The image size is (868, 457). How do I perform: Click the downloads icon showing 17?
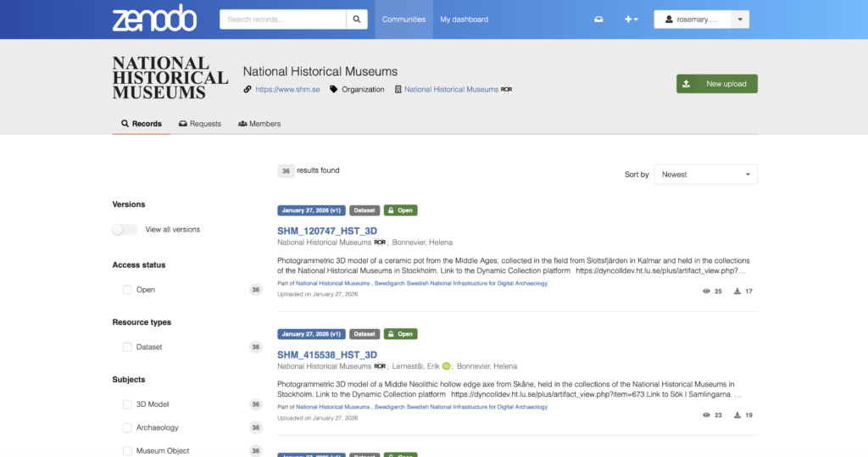pyautogui.click(x=737, y=292)
